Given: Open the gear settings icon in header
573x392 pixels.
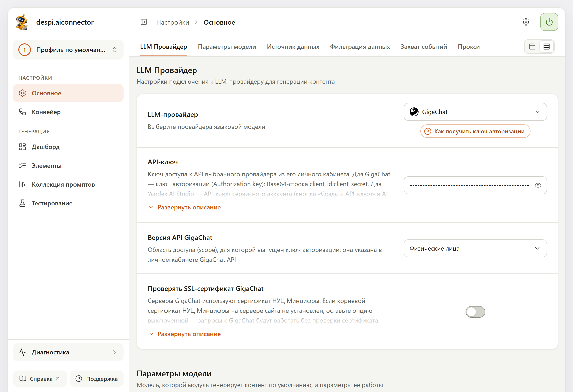Looking at the screenshot, I should [x=526, y=22].
